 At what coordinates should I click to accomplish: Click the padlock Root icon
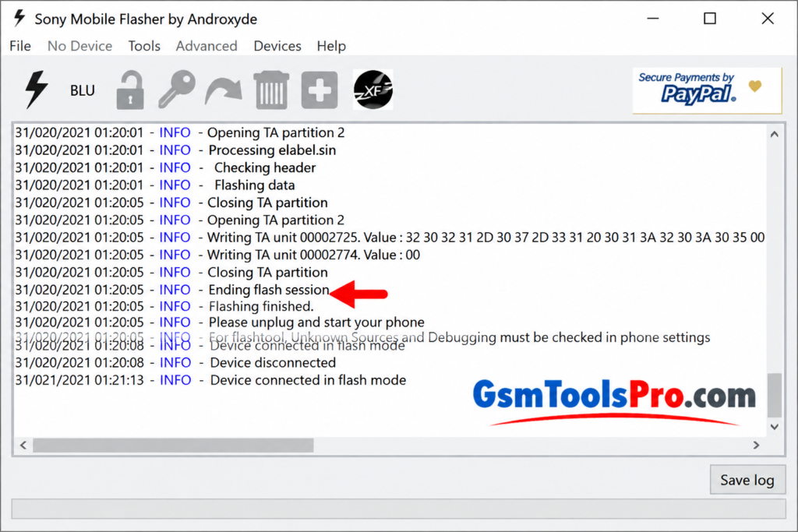tap(130, 90)
